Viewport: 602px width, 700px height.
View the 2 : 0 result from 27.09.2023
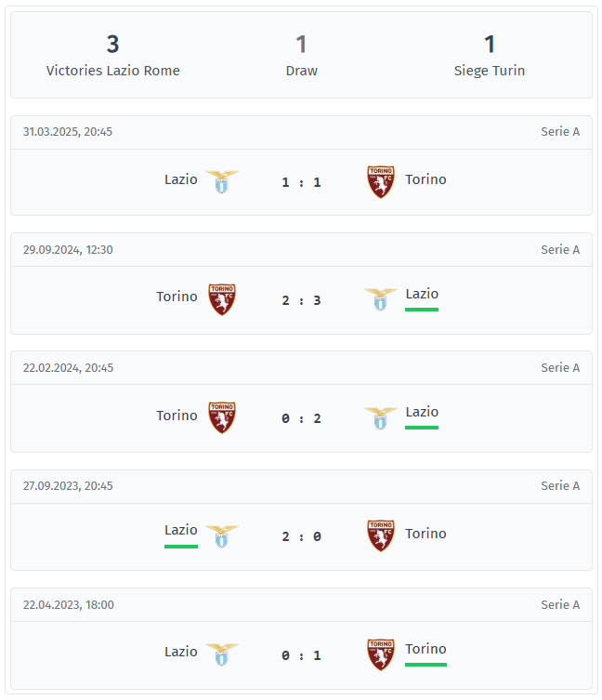pos(301,536)
